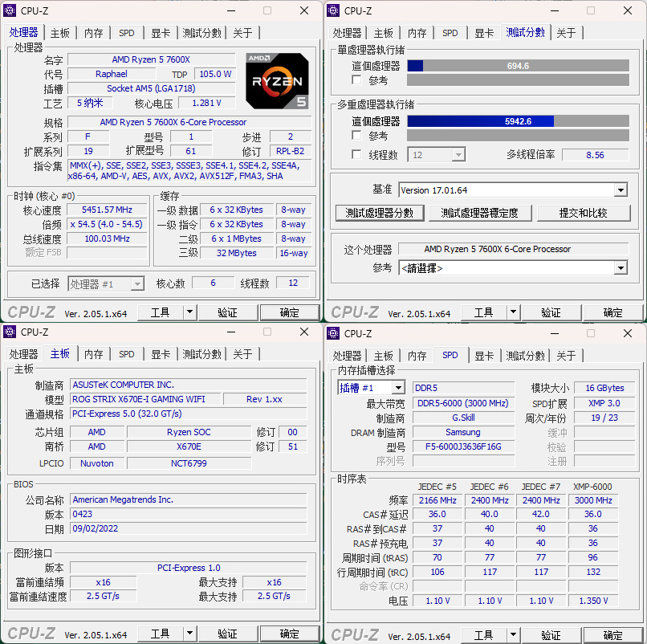Click XMP-6000 frequency 3000 MHz cell
The width and height of the screenshot is (647, 644).
tap(593, 500)
